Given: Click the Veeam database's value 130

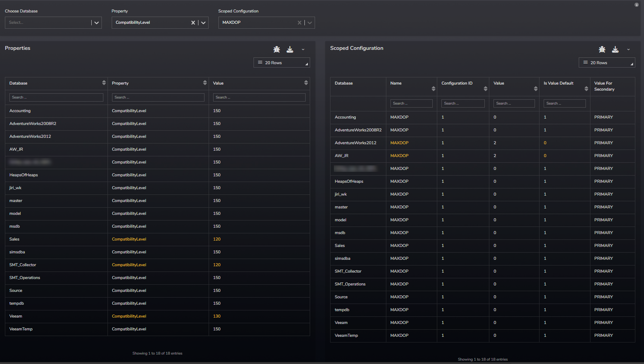Looking at the screenshot, I should click(x=217, y=316).
